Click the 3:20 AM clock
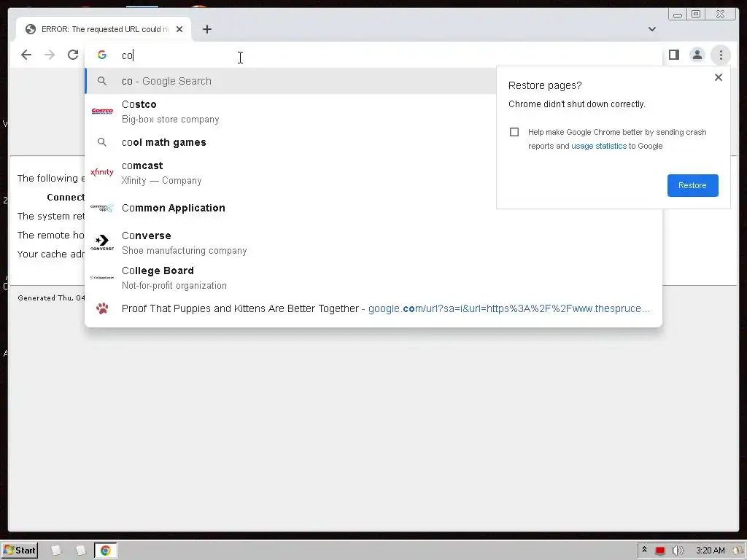The height and width of the screenshot is (560, 747). pos(710,551)
